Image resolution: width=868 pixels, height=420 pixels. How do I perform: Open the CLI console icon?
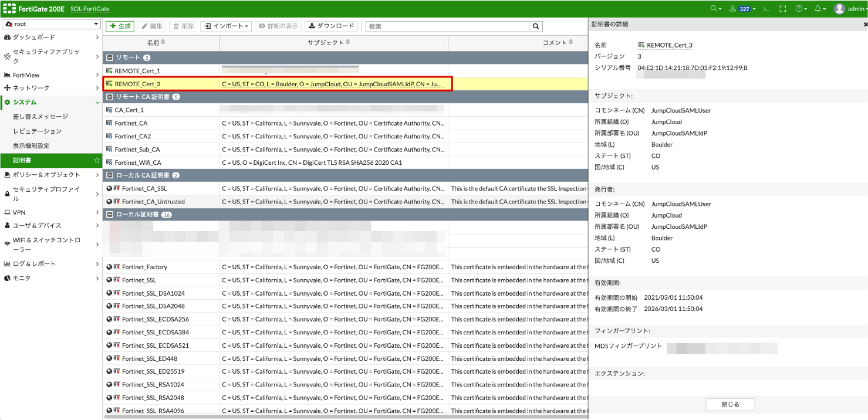(765, 9)
